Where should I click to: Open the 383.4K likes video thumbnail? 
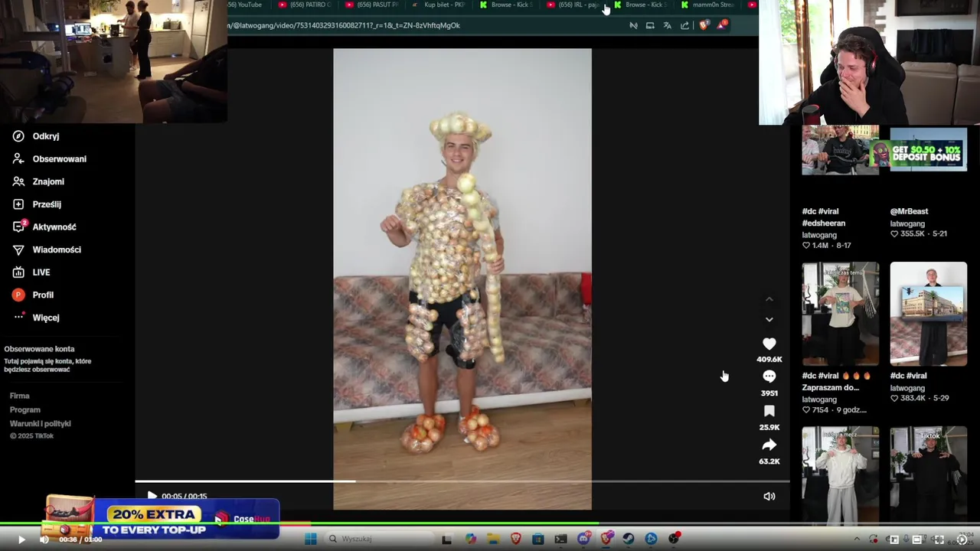[x=928, y=314]
